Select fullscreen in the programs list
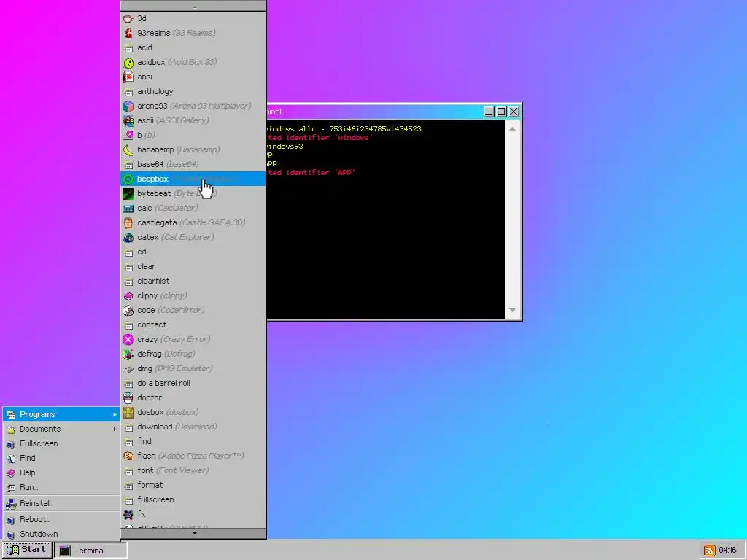 pyautogui.click(x=193, y=499)
